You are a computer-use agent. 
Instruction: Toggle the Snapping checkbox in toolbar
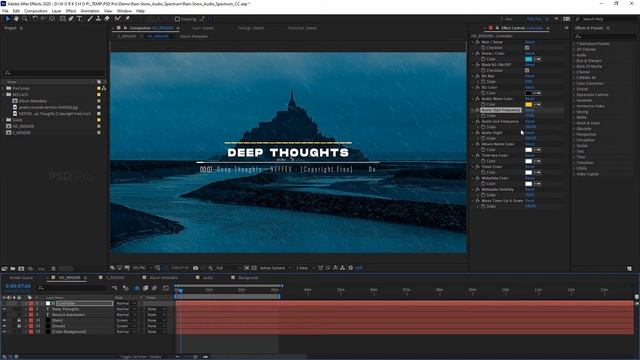pos(177,19)
